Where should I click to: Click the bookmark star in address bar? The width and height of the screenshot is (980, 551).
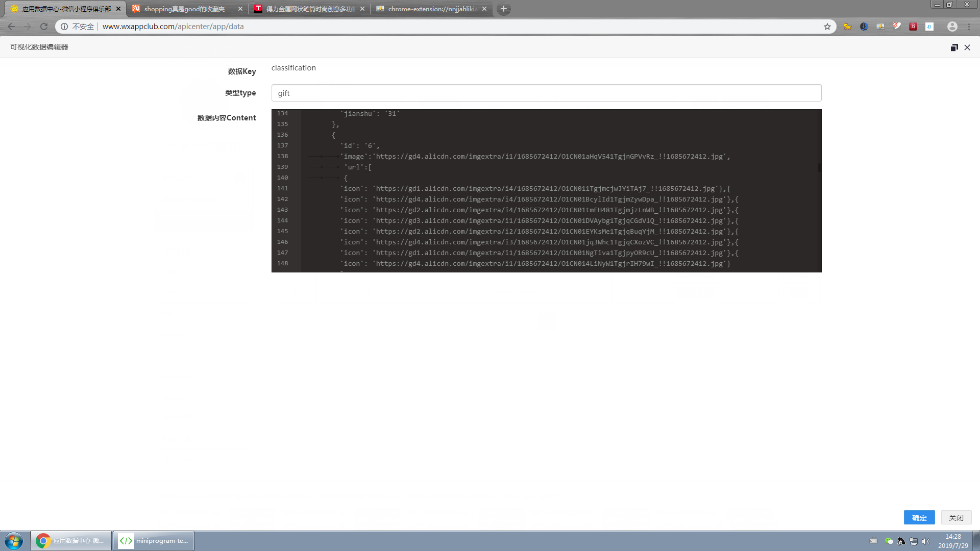point(827,27)
